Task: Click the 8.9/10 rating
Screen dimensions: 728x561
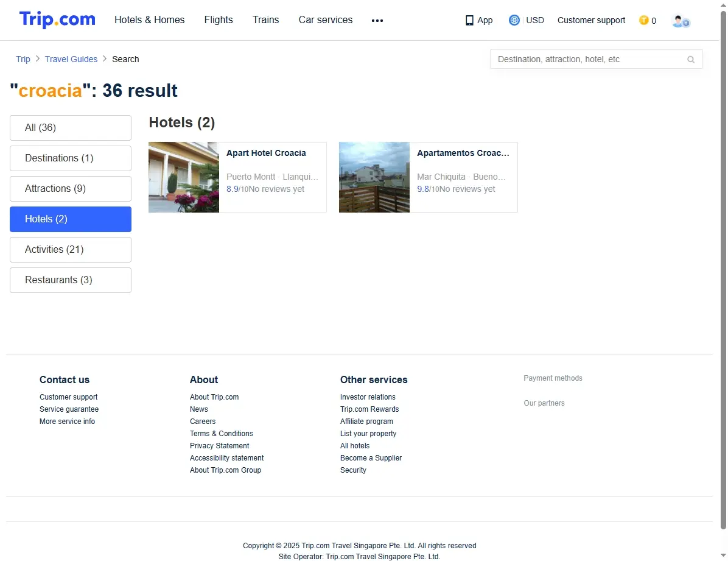Action: [x=237, y=189]
